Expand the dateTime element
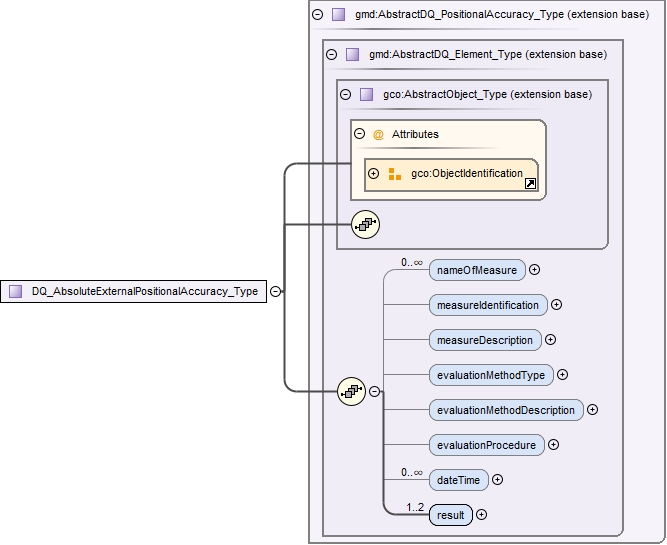 click(x=497, y=480)
